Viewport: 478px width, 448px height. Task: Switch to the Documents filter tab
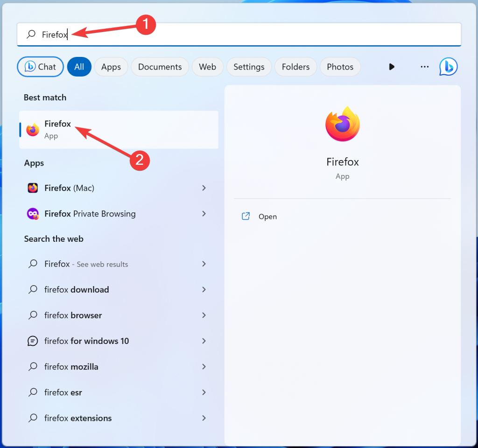pos(160,67)
